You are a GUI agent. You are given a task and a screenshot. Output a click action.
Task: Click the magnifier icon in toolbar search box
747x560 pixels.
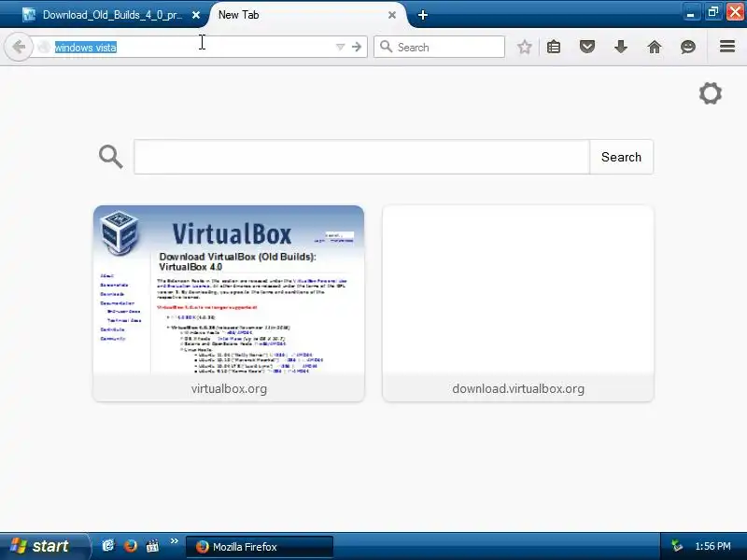point(386,47)
